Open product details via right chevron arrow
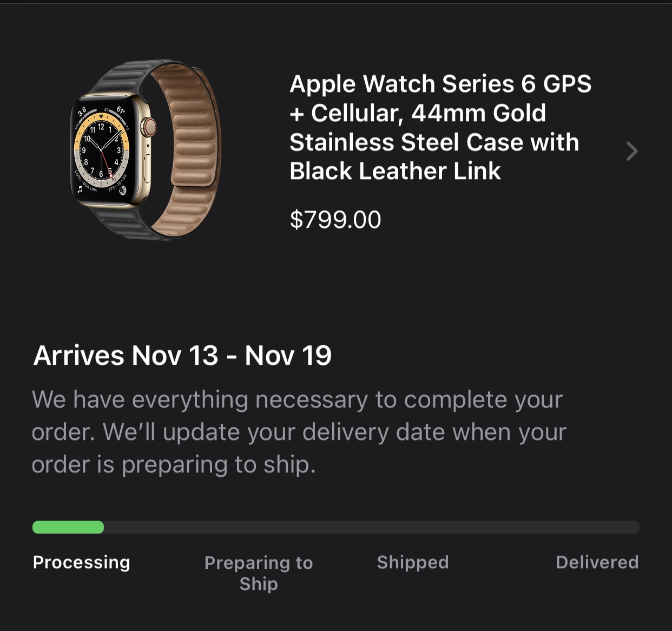Viewport: 672px width, 631px height. coord(631,151)
